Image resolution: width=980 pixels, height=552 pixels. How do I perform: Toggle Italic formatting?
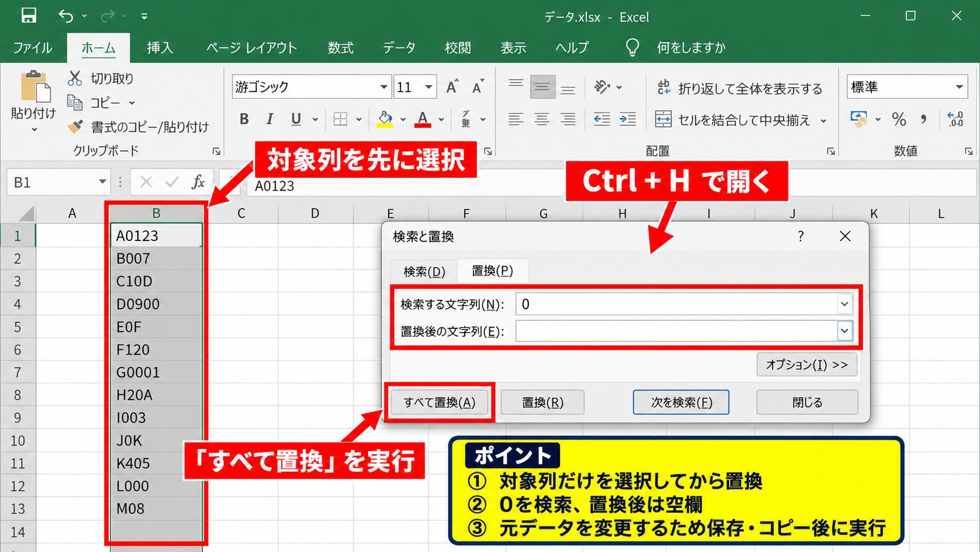click(x=270, y=120)
